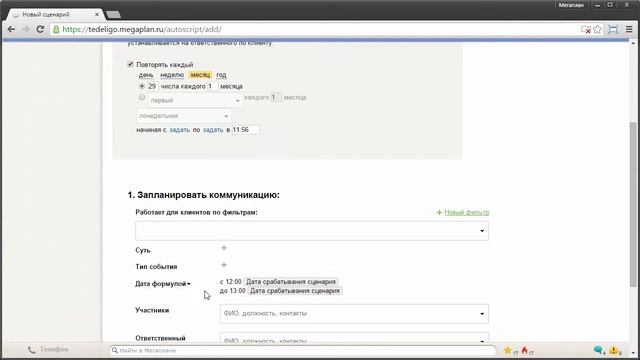Select the первый weekday radio button
Screen dimensions: 640x360
(142, 97)
